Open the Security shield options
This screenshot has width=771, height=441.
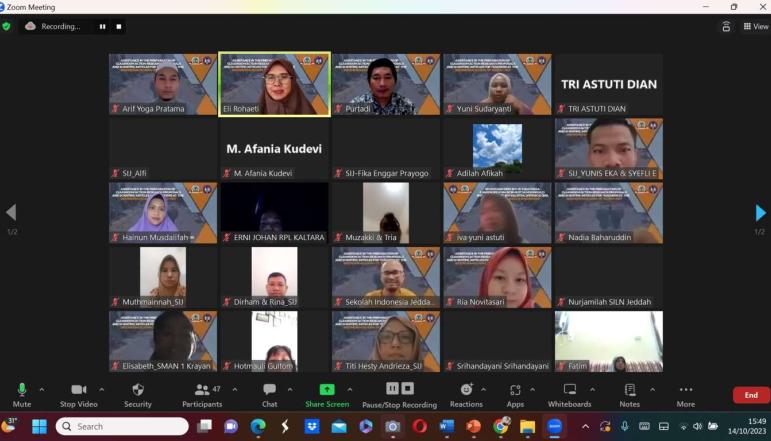coord(138,390)
